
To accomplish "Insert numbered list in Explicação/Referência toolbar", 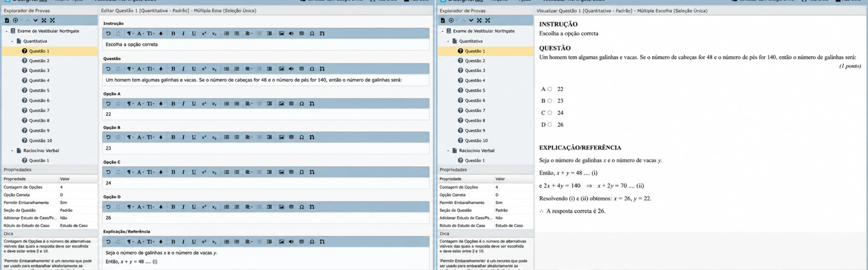I will 237,241.
